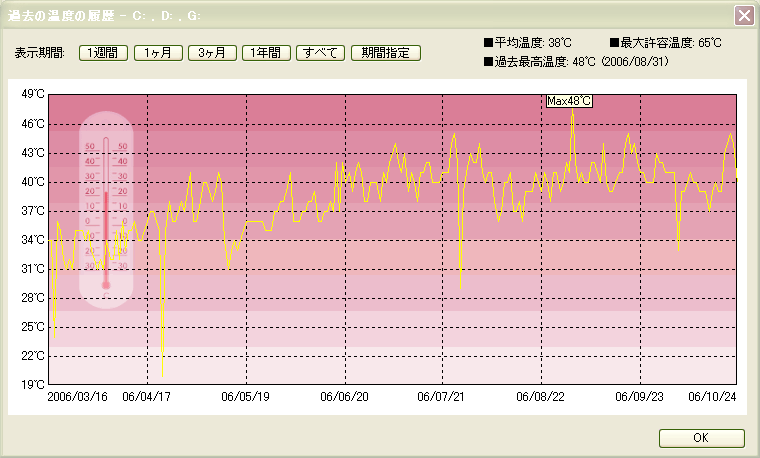Confirm with the OK button
The image size is (760, 458).
click(x=701, y=438)
